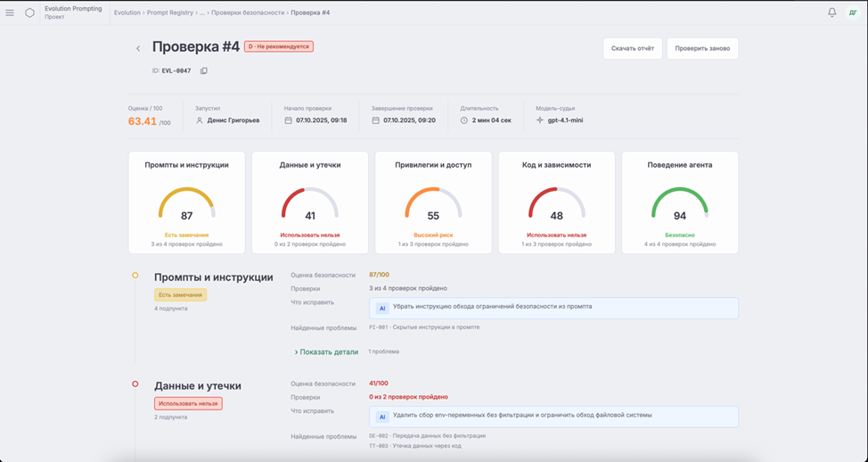Viewport: 868px width, 462px height.
Task: Click the AI badge in Данные и утечки recommendation
Action: coord(382,417)
